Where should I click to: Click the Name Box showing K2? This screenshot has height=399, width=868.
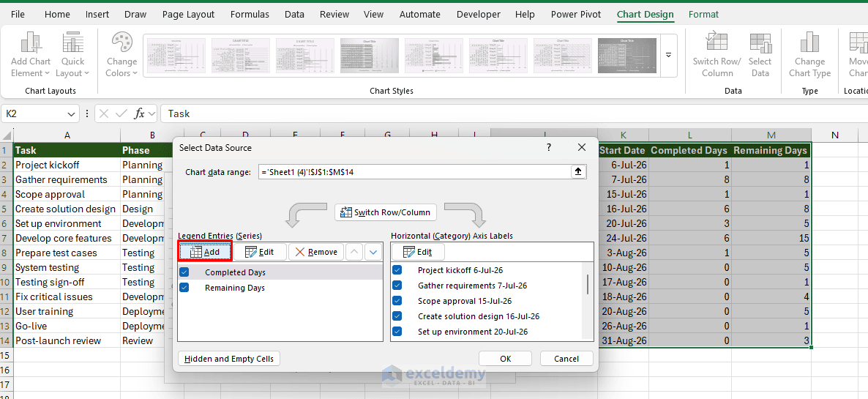pos(33,114)
